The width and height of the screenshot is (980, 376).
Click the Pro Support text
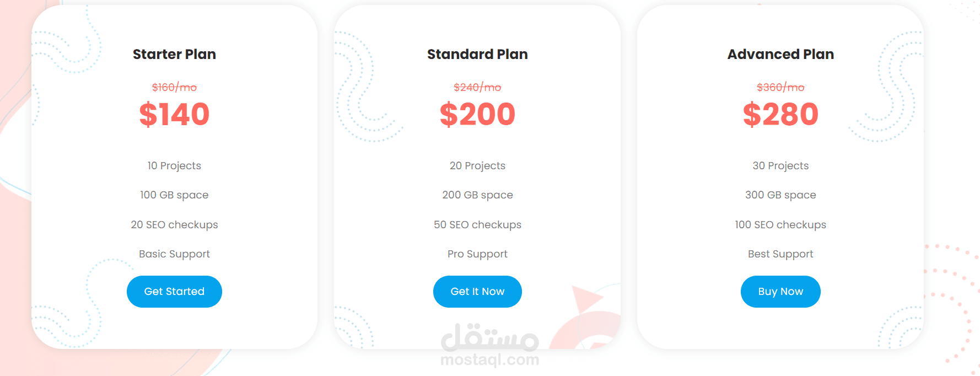click(477, 254)
